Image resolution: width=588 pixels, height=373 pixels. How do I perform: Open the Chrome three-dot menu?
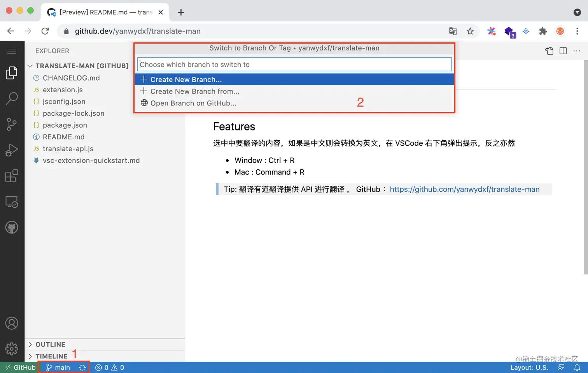577,31
